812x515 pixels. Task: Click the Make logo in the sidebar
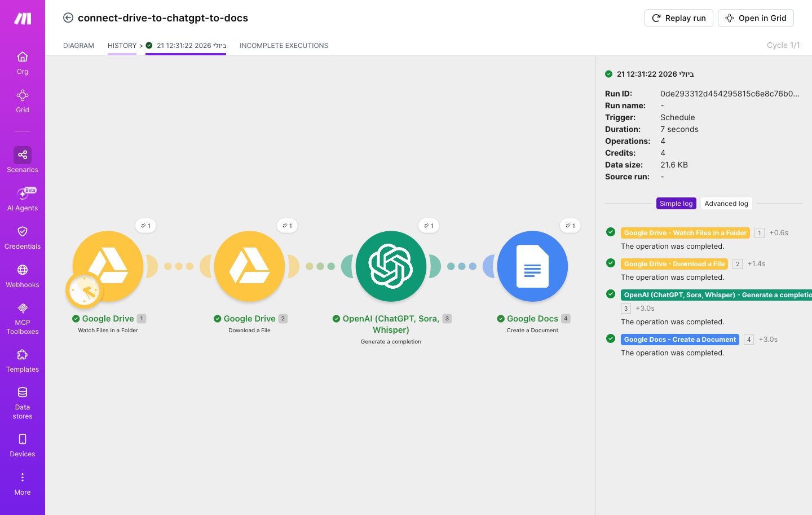pyautogui.click(x=23, y=19)
